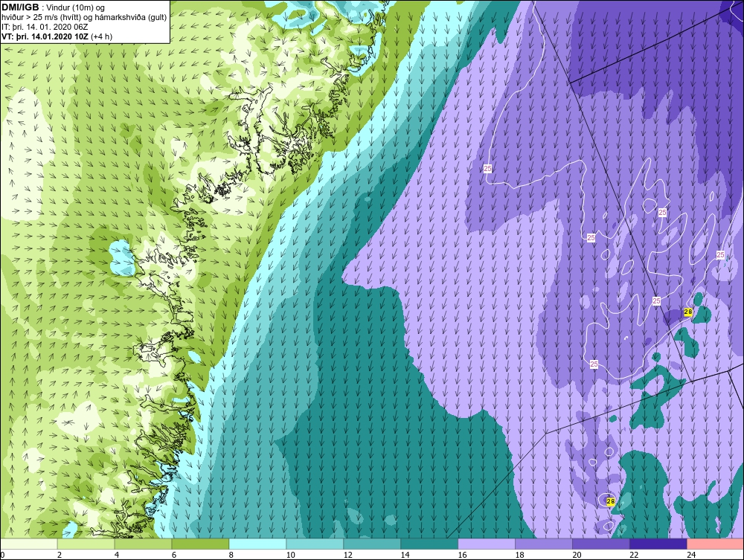Viewport: 744px width, 560px height.
Task: Pick the 22–24 m/s dark indigo legend swatch
Action: 658,544
